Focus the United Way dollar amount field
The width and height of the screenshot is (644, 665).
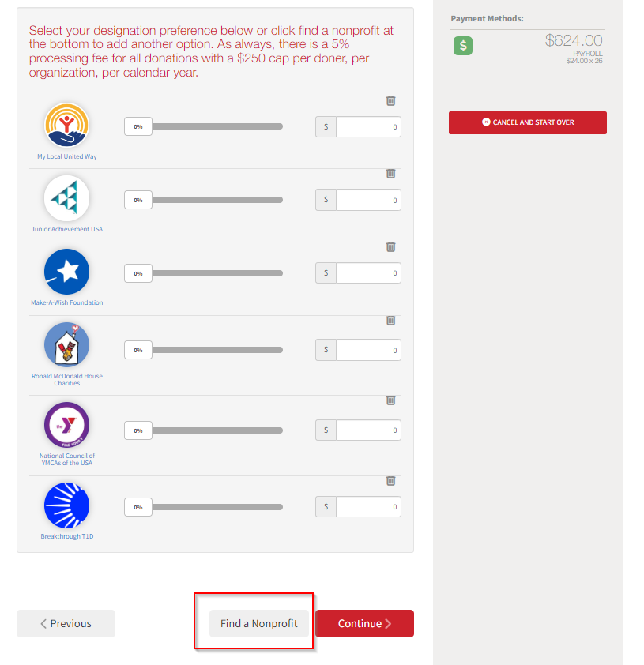click(367, 127)
